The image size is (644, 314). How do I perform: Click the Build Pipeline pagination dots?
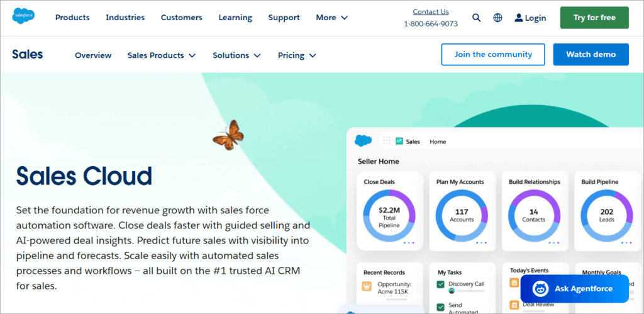(627, 243)
